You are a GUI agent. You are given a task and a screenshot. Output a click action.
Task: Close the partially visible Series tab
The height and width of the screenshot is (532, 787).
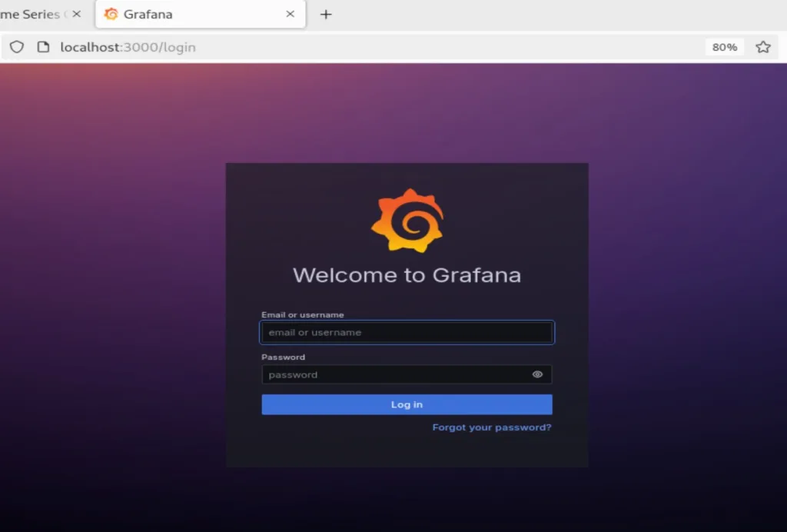[76, 15]
